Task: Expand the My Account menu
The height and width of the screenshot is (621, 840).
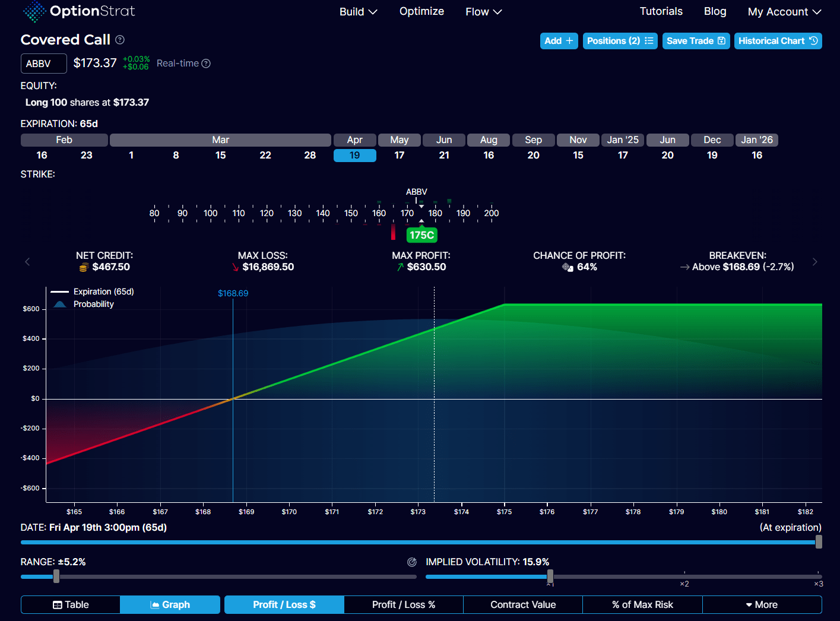Action: [784, 12]
